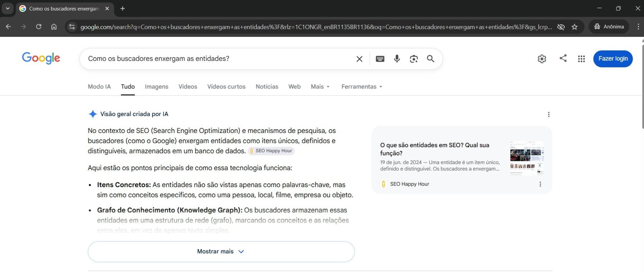Open the Ferramentas dropdown
Image resolution: width=644 pixels, height=272 pixels.
(x=362, y=87)
